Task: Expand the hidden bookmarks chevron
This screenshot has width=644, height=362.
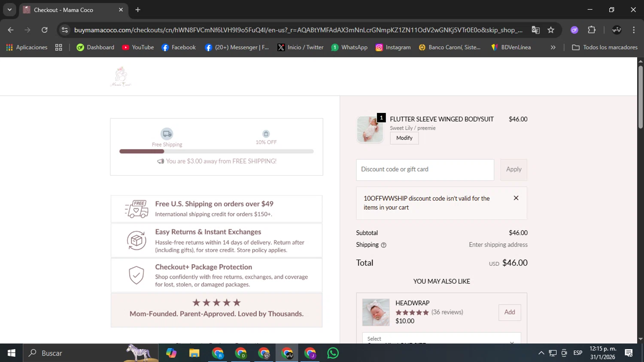Action: pos(553,47)
